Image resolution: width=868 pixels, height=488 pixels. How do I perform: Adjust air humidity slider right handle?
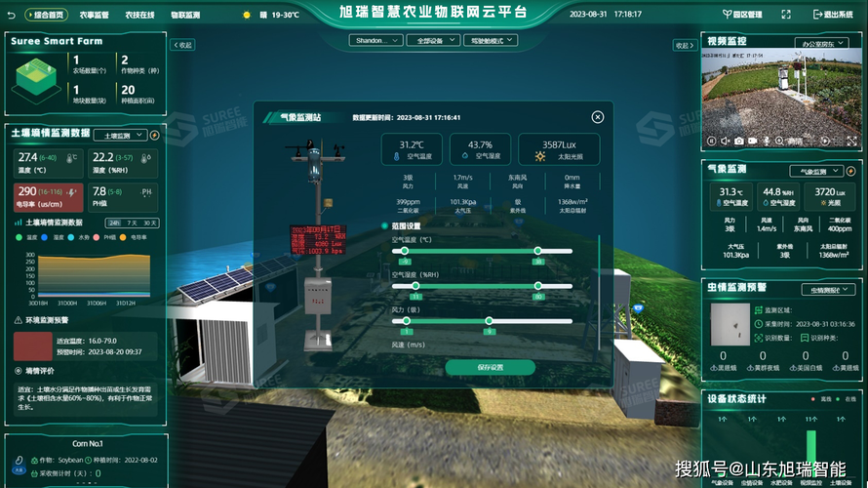click(537, 286)
